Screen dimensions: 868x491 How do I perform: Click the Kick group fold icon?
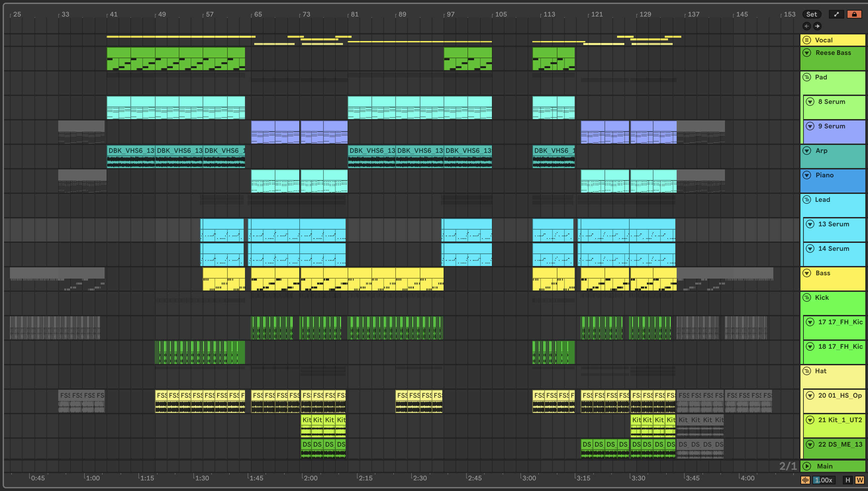(x=807, y=297)
